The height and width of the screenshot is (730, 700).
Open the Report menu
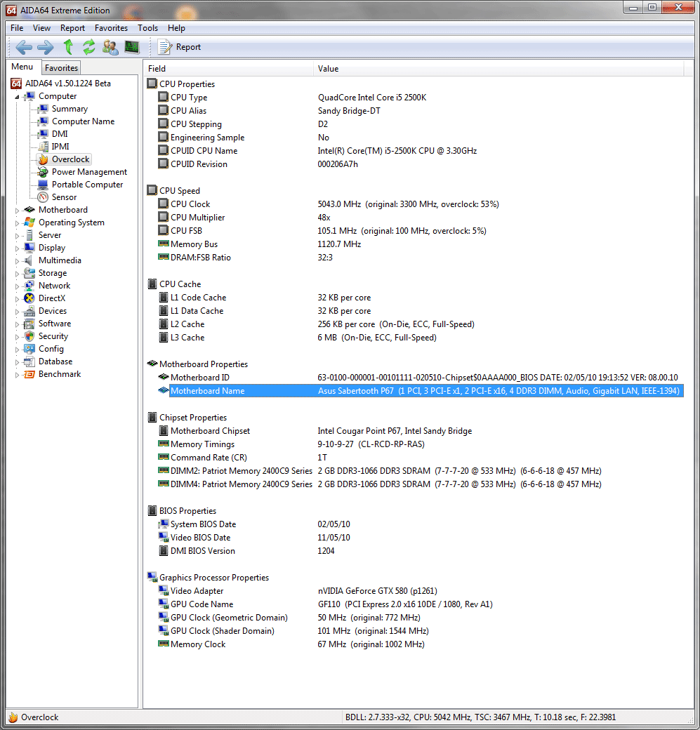(x=72, y=28)
